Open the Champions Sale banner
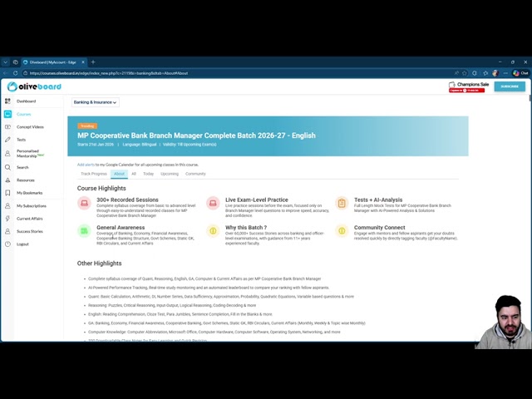 pos(468,86)
